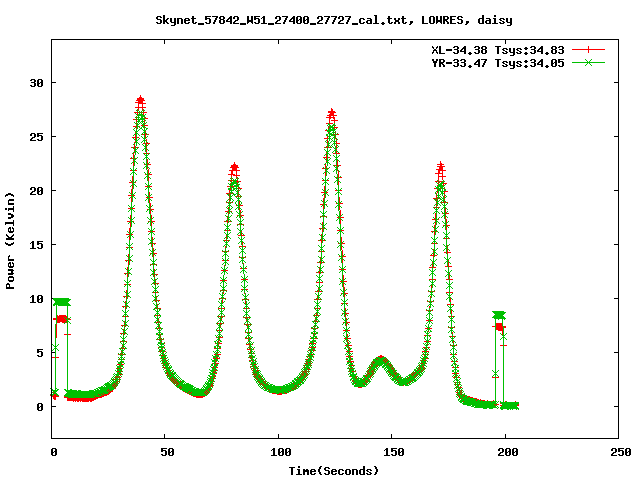Click the red XL legend line sample
This screenshot has height=480, width=640.
tap(588, 50)
